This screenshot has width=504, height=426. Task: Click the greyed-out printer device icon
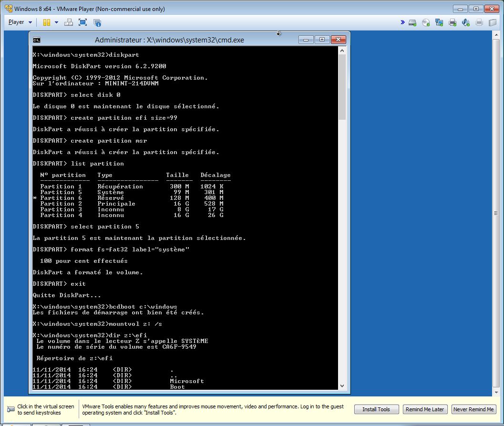coord(479,22)
